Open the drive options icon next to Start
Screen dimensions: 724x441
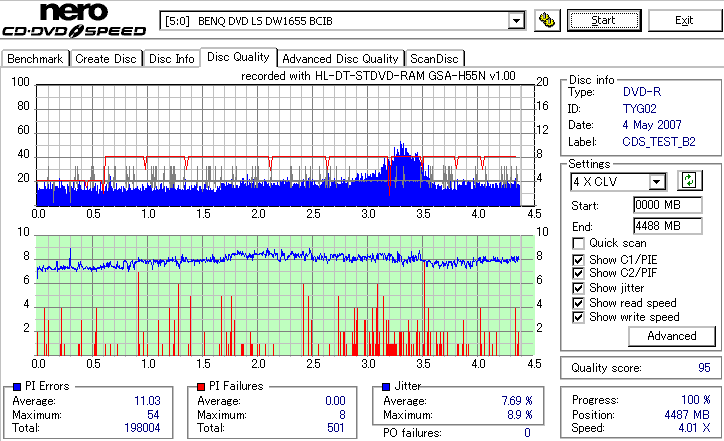click(x=547, y=20)
